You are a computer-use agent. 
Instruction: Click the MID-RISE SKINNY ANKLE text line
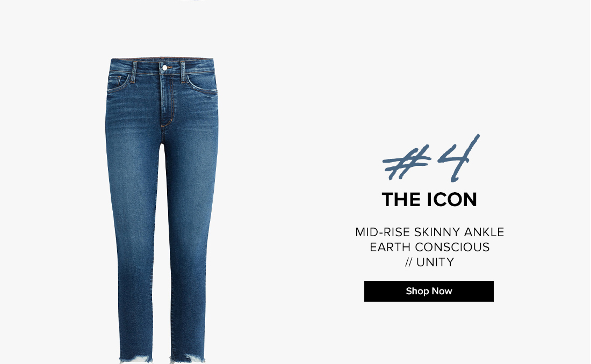point(430,232)
